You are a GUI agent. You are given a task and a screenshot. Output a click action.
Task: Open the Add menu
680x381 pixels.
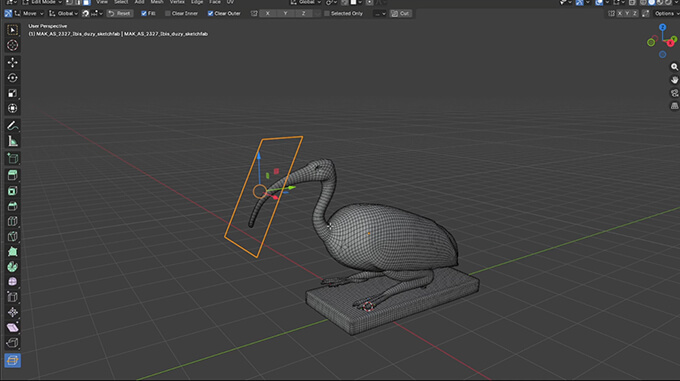click(x=139, y=2)
